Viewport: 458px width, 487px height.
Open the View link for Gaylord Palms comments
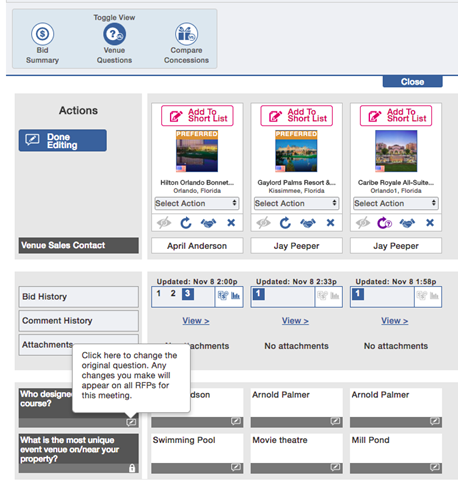(x=295, y=321)
